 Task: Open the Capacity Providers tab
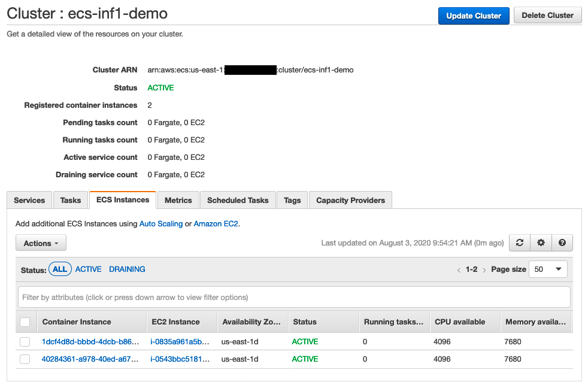pos(350,200)
